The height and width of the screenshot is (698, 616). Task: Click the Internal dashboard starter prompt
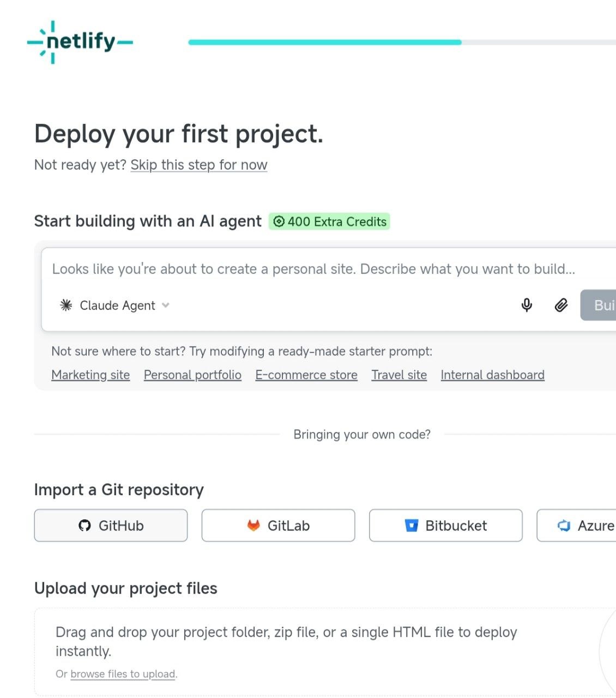click(x=492, y=375)
